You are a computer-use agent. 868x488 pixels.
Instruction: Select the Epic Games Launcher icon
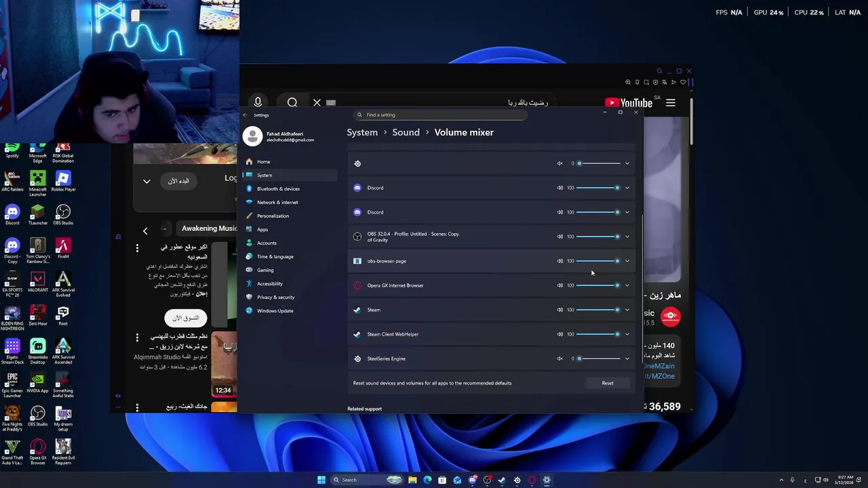[12, 385]
